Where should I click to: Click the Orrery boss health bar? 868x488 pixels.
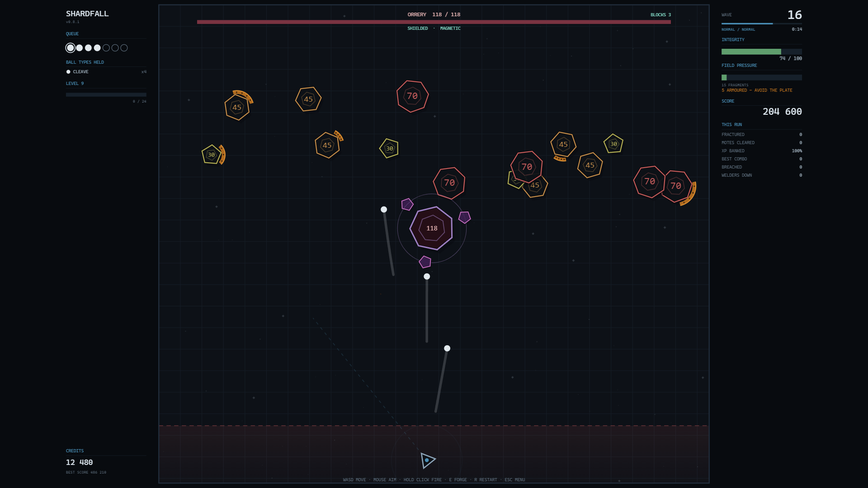(x=434, y=22)
